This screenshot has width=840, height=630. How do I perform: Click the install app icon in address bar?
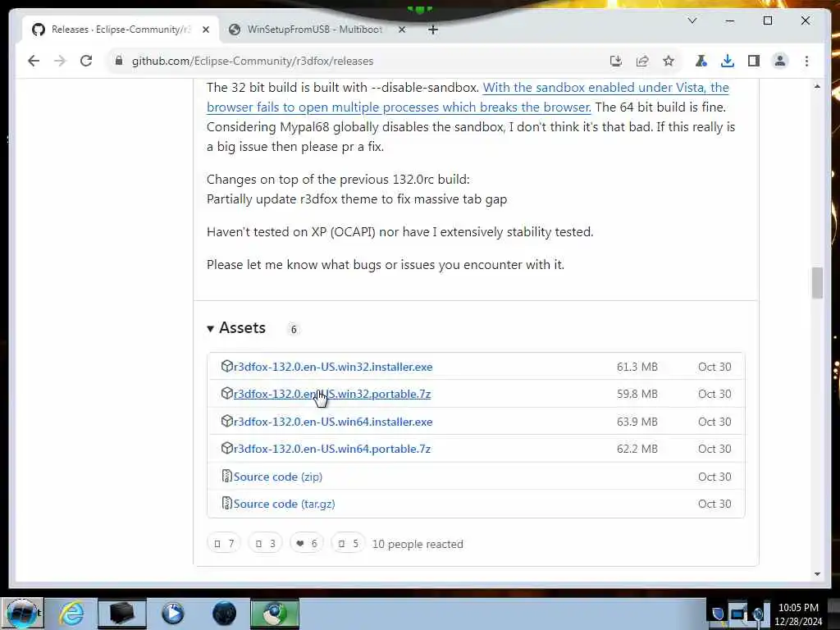[x=616, y=61]
